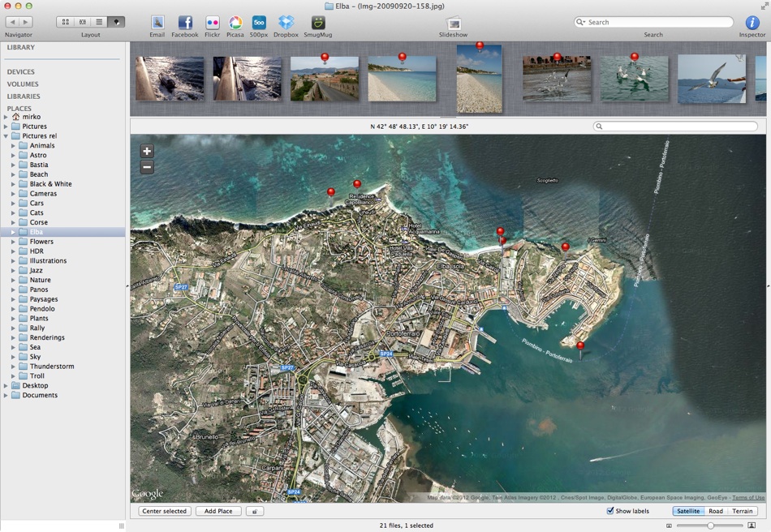
Task: Collapse the Pictures rel folder
Action: tap(6, 136)
